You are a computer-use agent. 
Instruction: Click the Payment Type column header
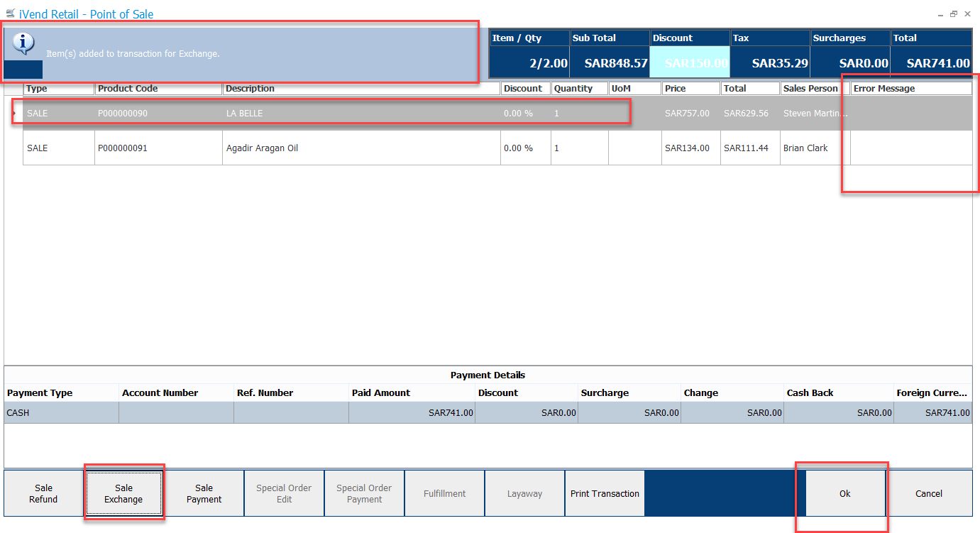[61, 392]
